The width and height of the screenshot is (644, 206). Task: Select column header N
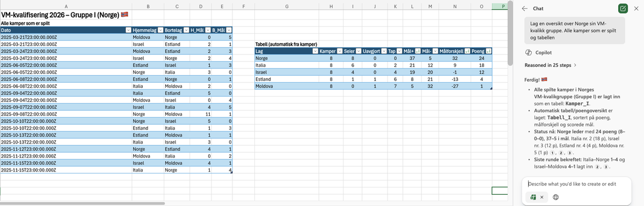coord(455,6)
